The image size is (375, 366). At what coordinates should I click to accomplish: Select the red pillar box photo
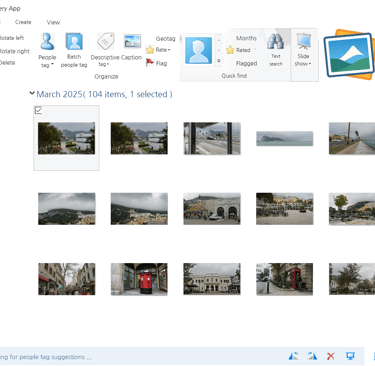pyautogui.click(x=139, y=279)
